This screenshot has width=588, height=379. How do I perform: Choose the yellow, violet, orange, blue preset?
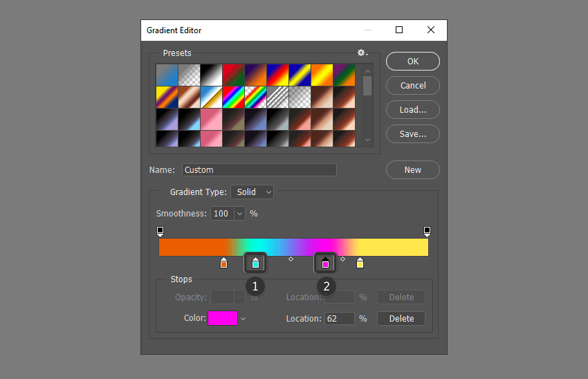pyautogui.click(x=167, y=97)
